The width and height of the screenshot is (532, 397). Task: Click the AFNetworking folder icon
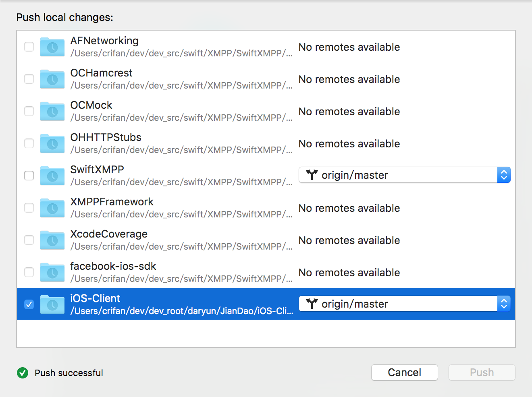coord(52,47)
